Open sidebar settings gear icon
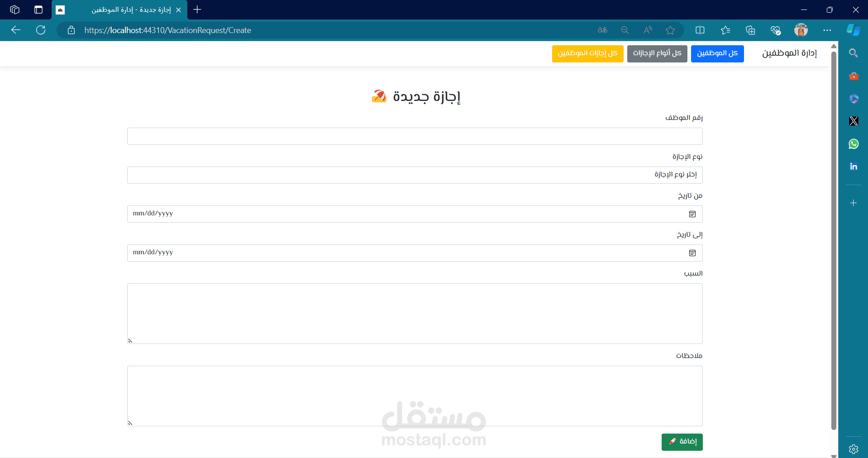The image size is (868, 458). 854,449
